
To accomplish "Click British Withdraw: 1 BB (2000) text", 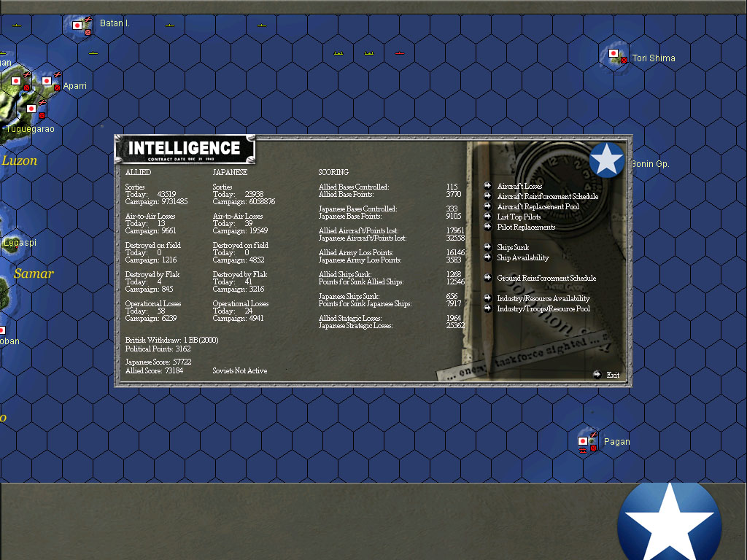I will point(171,340).
